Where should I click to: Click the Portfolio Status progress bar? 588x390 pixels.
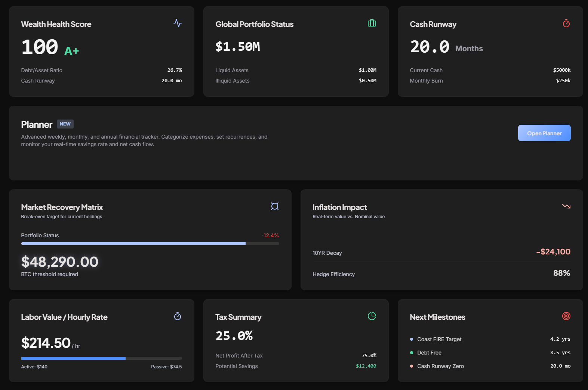point(150,244)
